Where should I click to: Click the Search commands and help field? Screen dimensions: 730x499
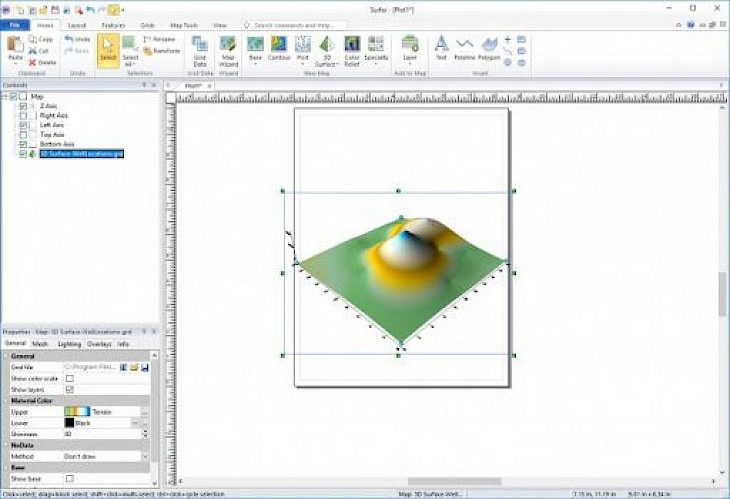click(296, 25)
